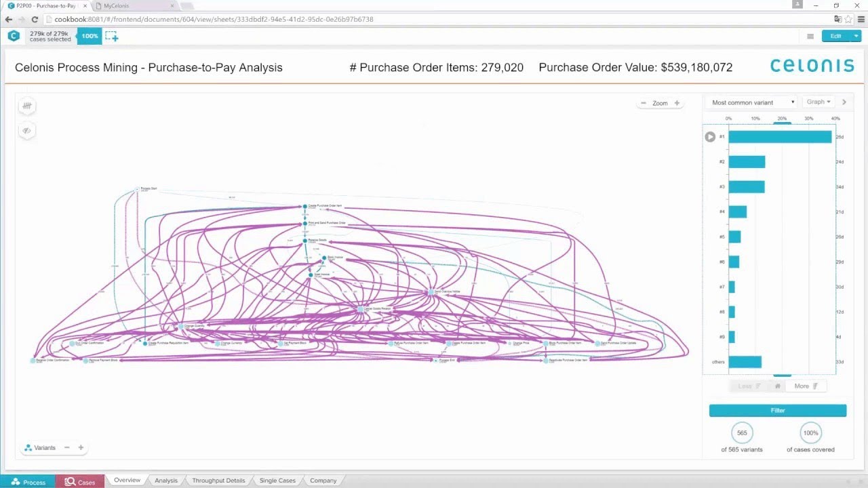Switch to the Cases view

point(80,482)
